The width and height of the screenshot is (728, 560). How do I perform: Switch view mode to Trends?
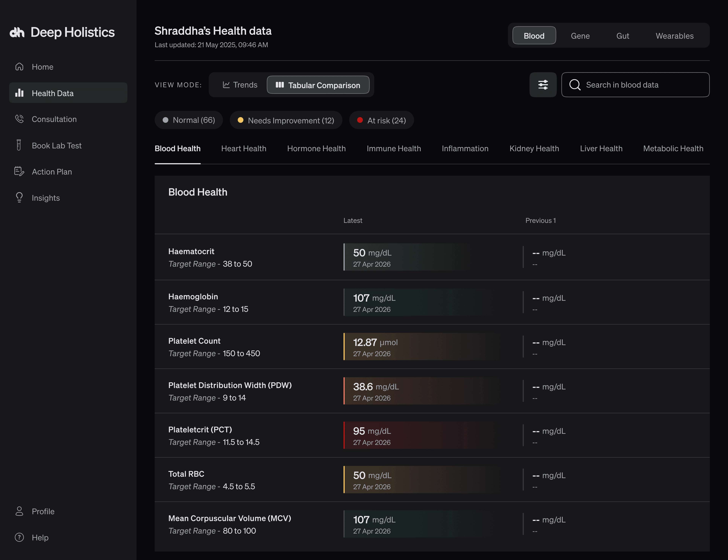tap(240, 85)
